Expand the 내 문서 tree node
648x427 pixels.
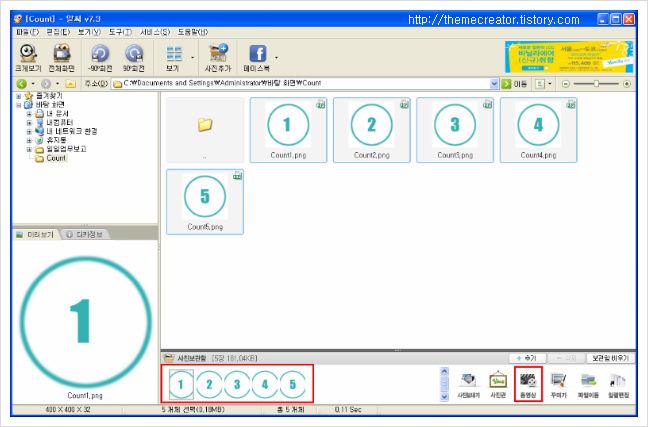pyautogui.click(x=29, y=114)
